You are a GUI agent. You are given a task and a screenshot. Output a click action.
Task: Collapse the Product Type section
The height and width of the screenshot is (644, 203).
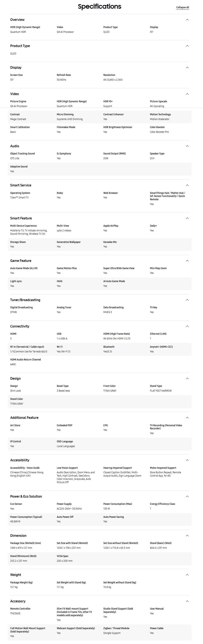coord(187,46)
